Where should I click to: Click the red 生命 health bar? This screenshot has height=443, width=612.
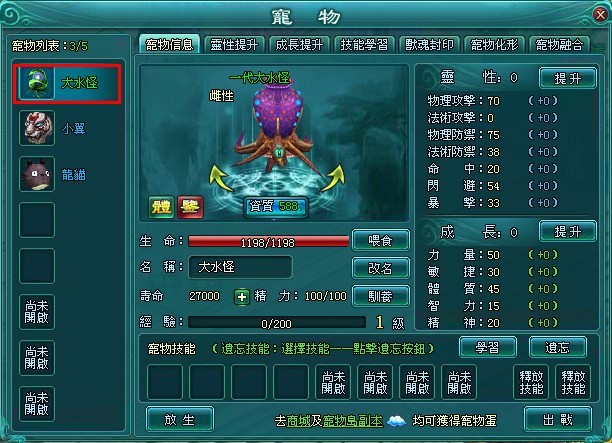[x=269, y=242]
